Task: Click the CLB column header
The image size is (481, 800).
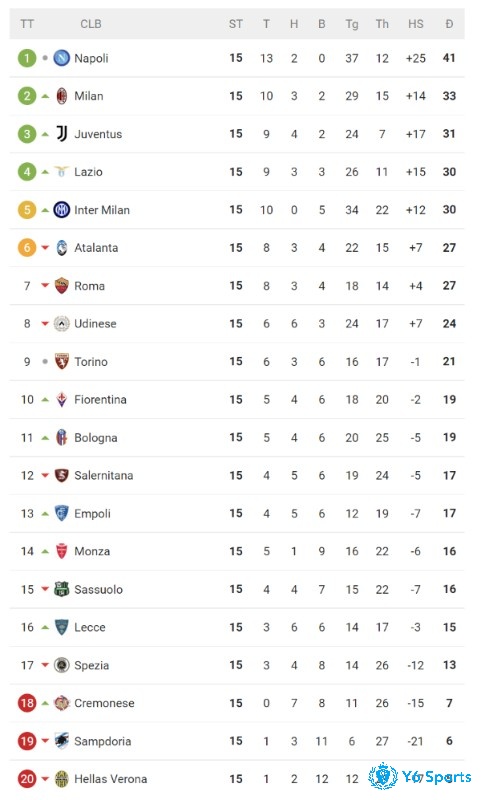Action: [x=91, y=24]
